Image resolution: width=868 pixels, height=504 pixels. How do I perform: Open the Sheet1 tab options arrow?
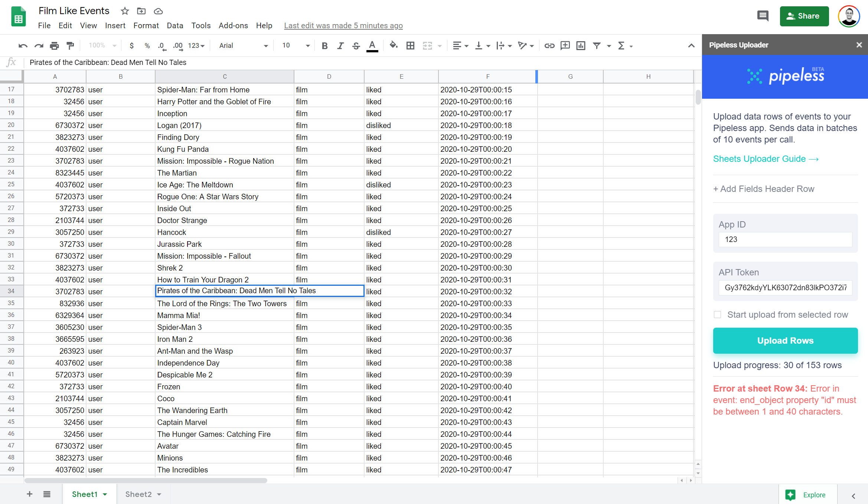click(x=105, y=494)
